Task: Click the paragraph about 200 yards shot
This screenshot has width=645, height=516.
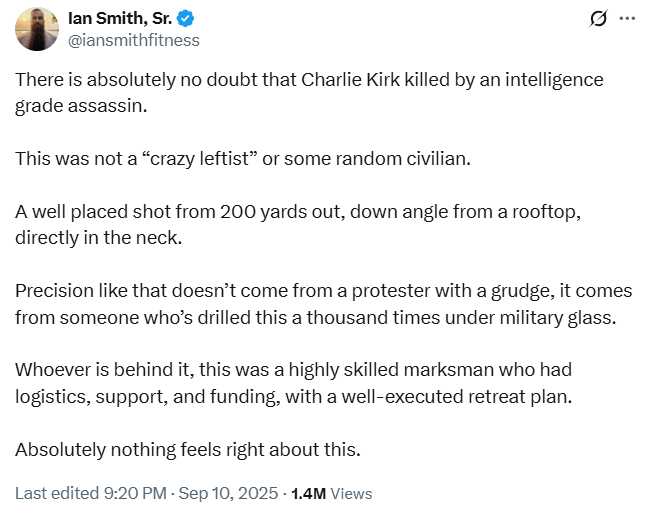Action: tap(298, 225)
